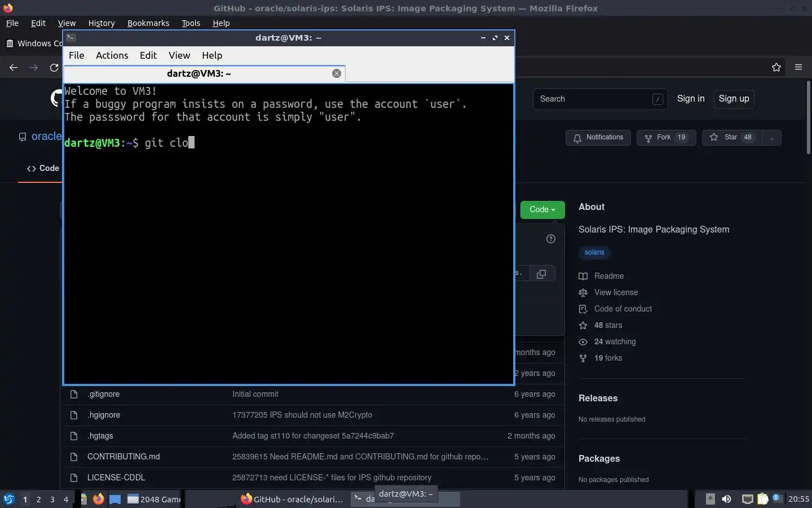Screen dimensions: 812x508
Task: Click the GitHub Search field
Action: tap(600, 99)
